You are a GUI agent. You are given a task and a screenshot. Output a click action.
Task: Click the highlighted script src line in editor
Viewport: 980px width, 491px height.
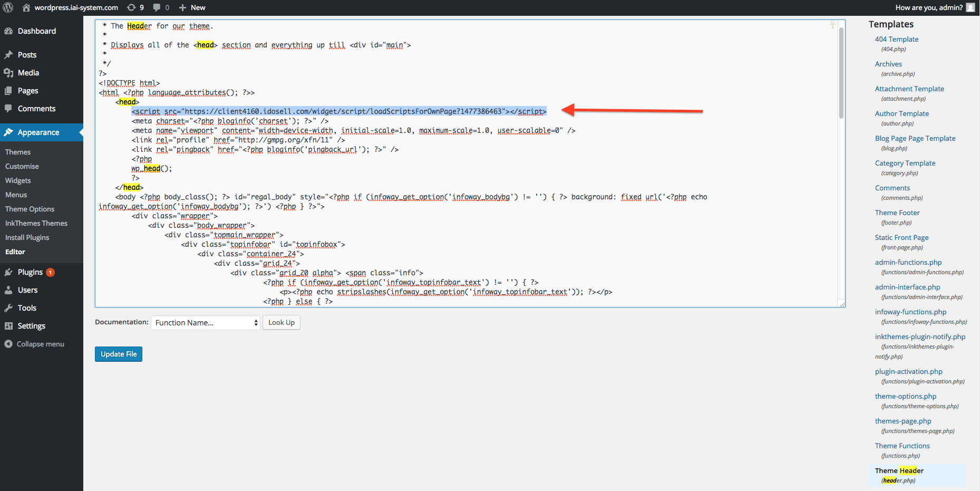point(339,111)
